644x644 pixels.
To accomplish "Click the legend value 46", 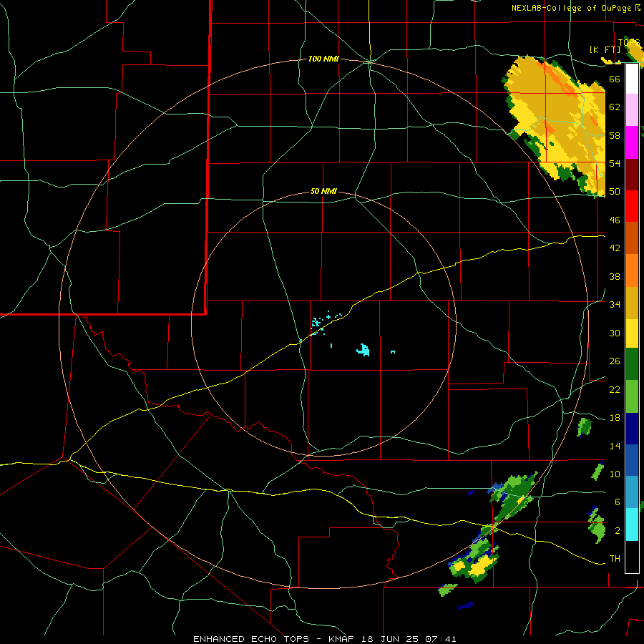I will coord(615,220).
